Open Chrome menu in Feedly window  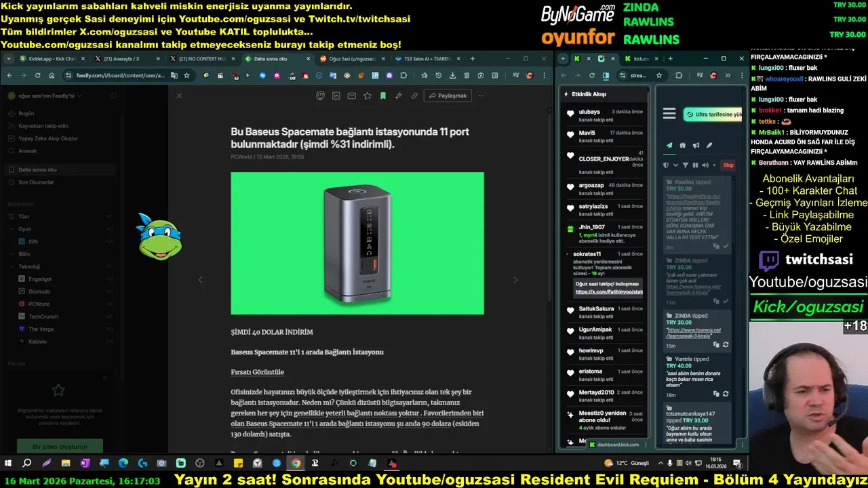[545, 75]
